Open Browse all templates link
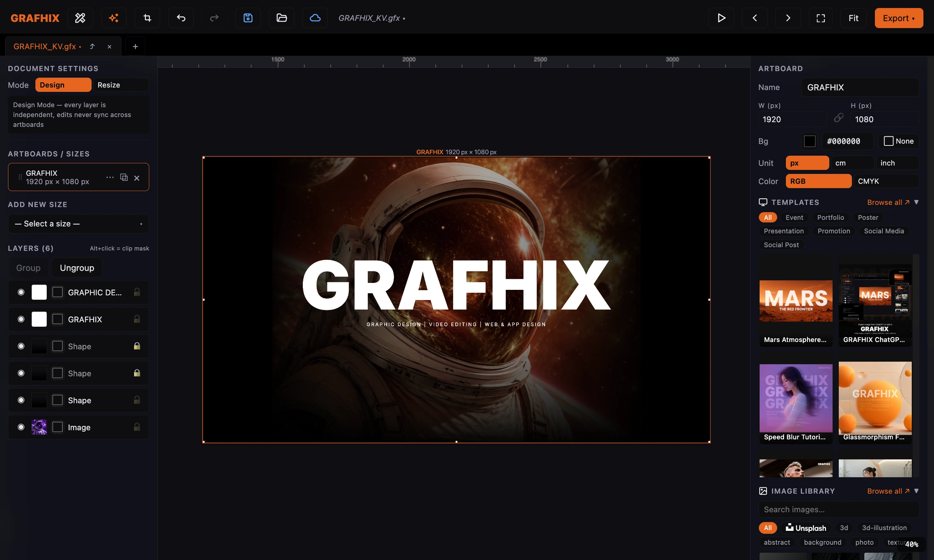 click(x=888, y=202)
